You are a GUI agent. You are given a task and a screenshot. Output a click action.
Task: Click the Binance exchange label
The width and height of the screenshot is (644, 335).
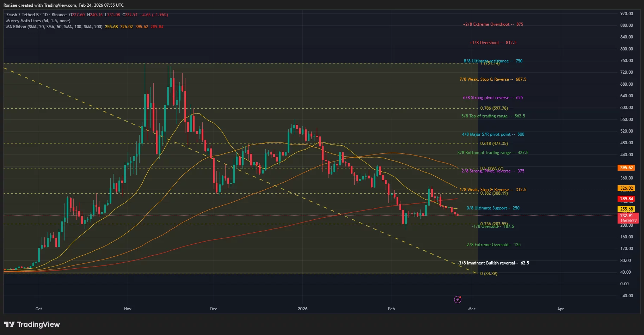[x=59, y=15]
